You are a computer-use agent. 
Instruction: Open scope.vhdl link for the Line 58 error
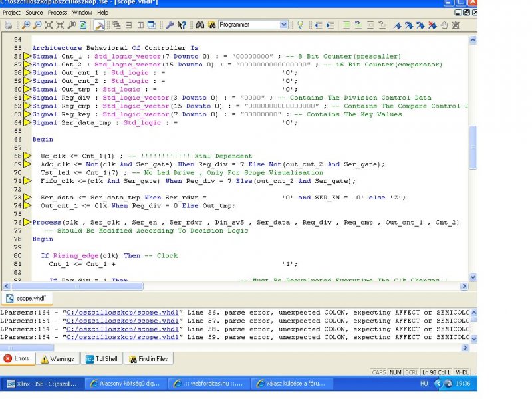point(122,329)
